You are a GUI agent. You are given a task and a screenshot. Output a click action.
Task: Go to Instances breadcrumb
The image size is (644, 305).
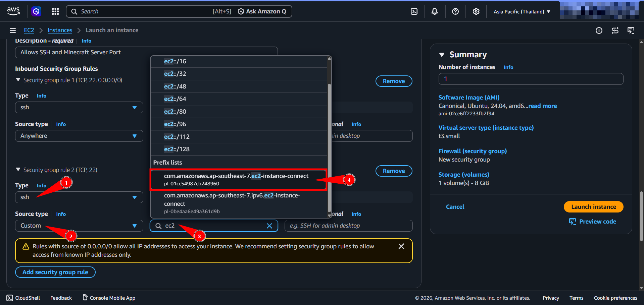tap(60, 30)
